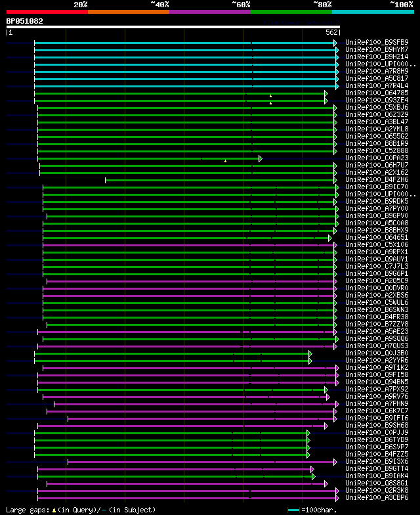Select the white BP051082 query bar

pos(173,27)
